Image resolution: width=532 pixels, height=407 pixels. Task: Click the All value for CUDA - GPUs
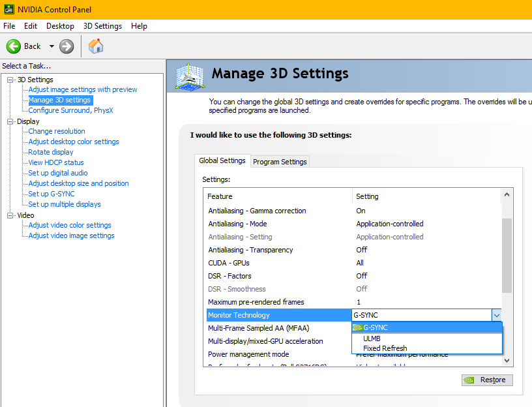[360, 263]
